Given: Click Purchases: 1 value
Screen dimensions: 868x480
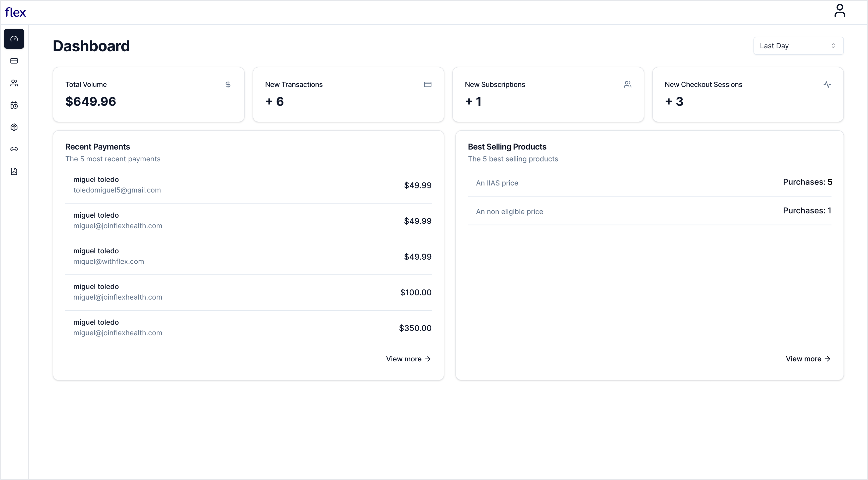Looking at the screenshot, I should (x=807, y=211).
